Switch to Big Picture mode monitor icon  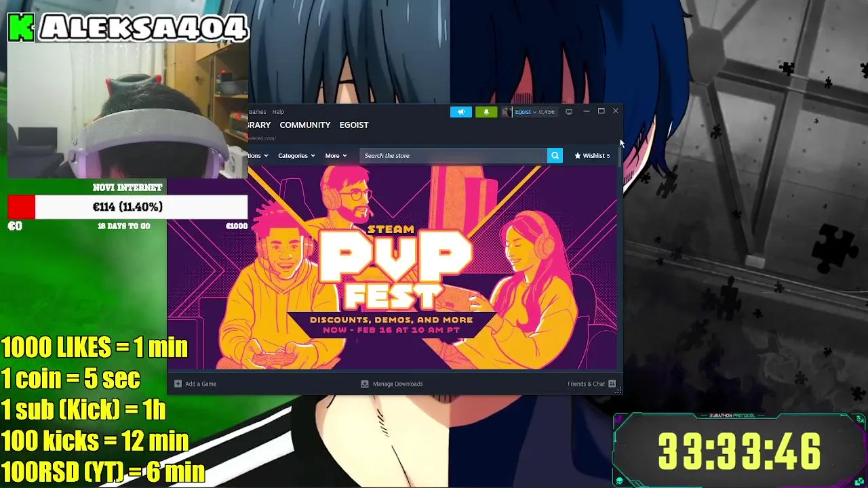click(569, 112)
